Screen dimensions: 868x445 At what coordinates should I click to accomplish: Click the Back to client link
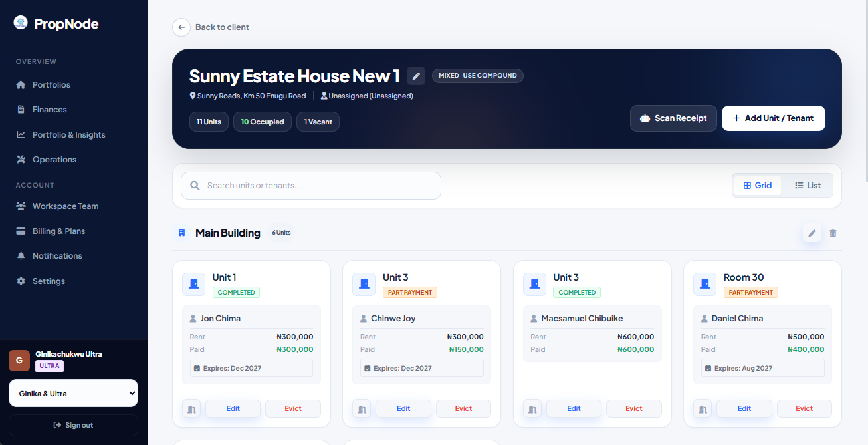222,27
